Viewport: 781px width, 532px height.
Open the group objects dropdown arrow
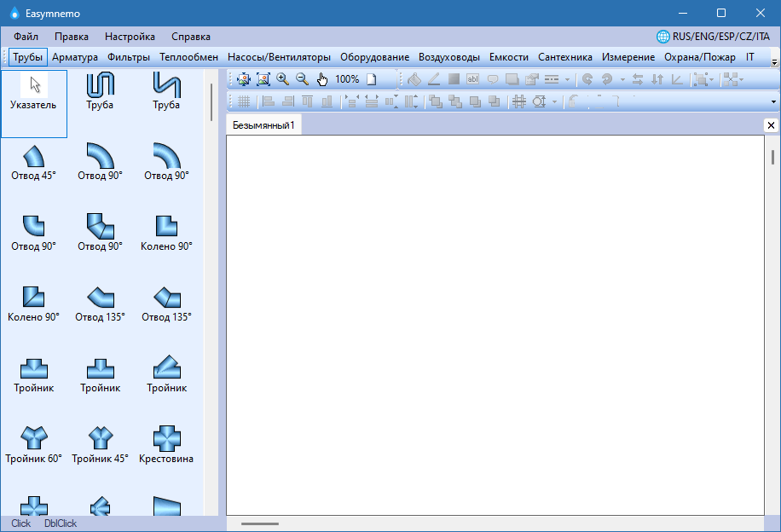[711, 79]
